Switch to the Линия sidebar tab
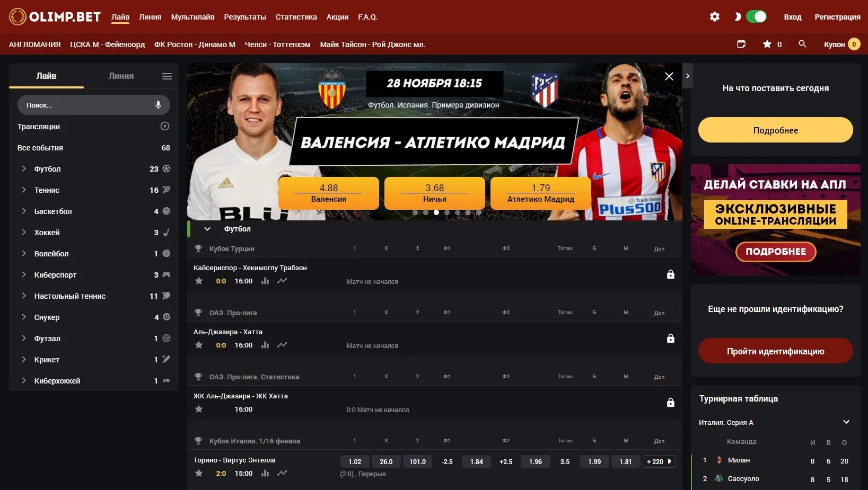This screenshot has height=490, width=868. point(121,76)
